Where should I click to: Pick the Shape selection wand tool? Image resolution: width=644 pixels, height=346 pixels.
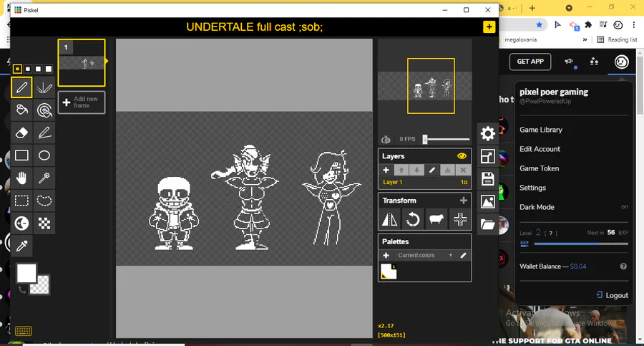[44, 178]
